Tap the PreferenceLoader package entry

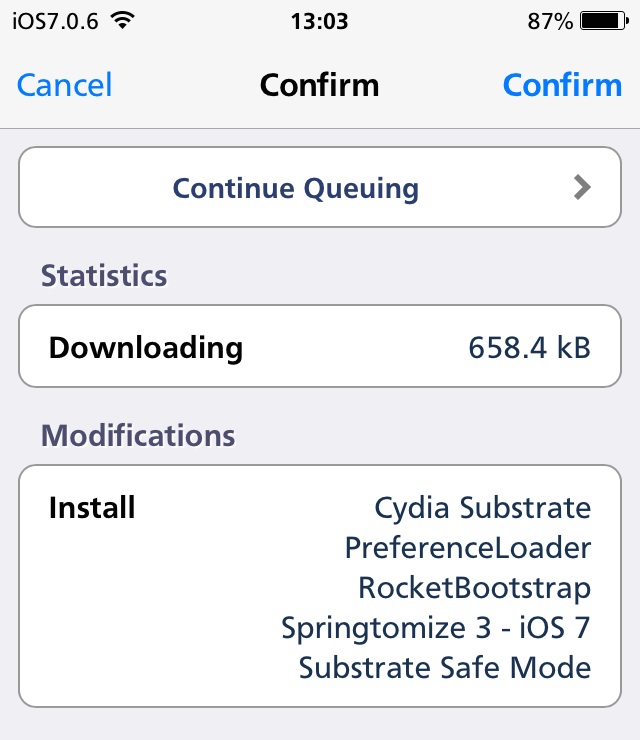pos(468,548)
